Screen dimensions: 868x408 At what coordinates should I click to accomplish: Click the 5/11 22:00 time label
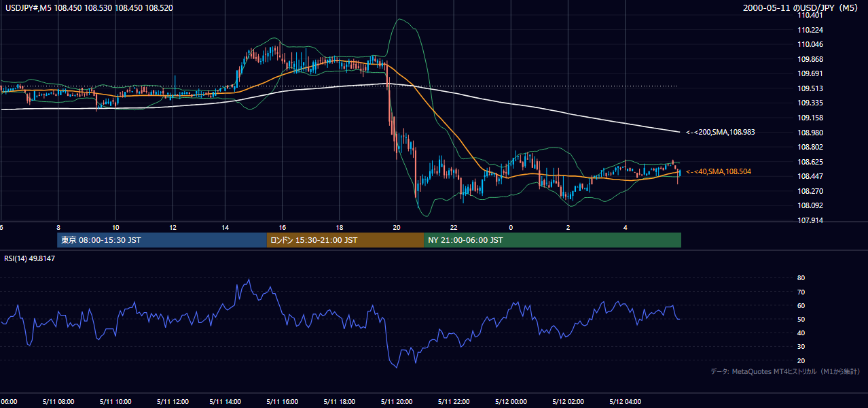tap(454, 402)
